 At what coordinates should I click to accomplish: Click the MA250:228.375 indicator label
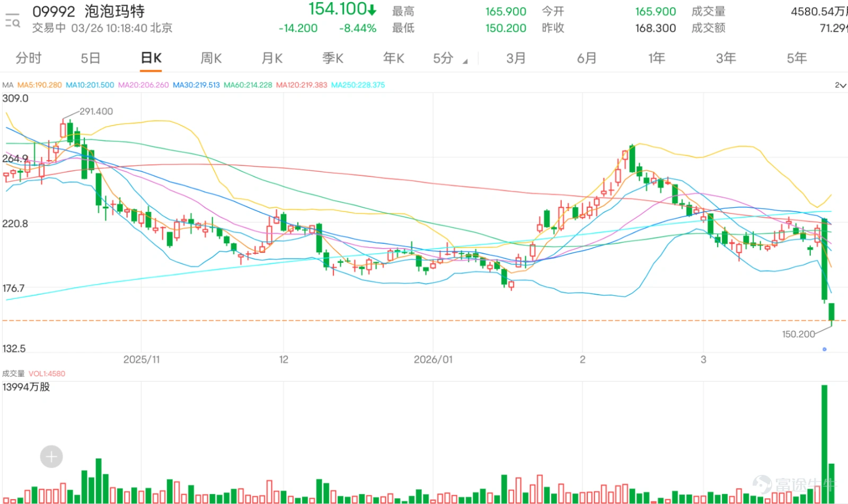point(358,85)
